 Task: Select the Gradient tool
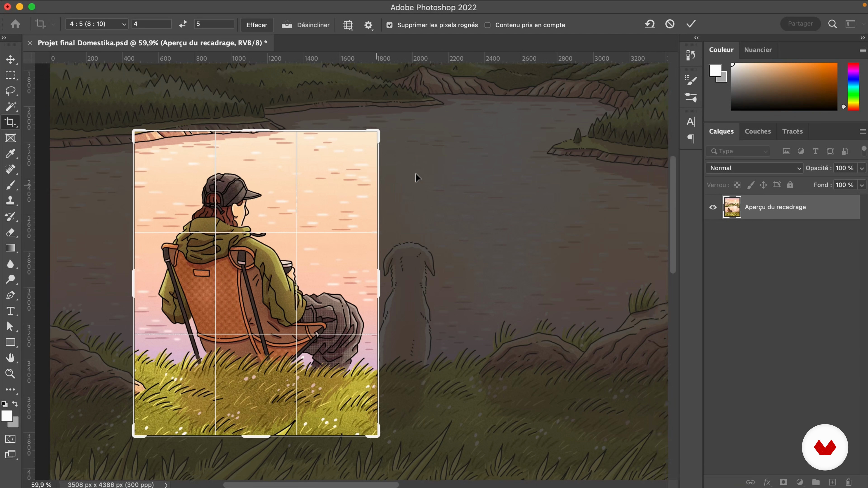click(10, 248)
